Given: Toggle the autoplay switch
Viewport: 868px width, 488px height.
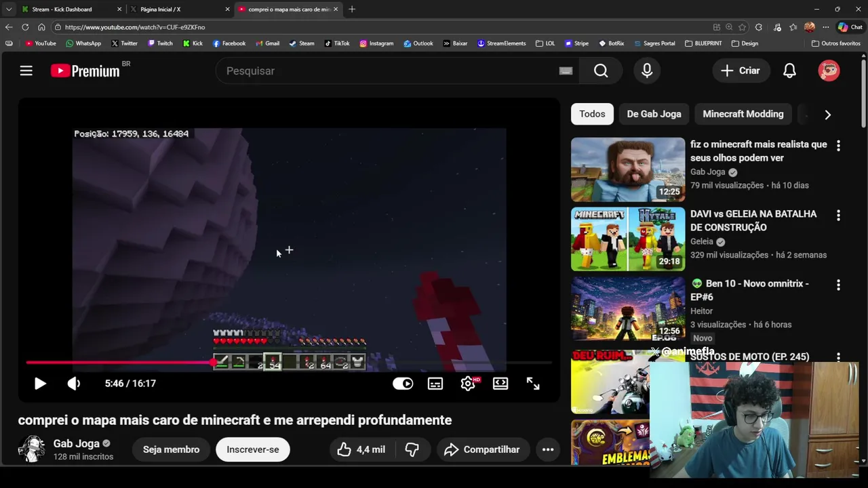Looking at the screenshot, I should (x=403, y=384).
